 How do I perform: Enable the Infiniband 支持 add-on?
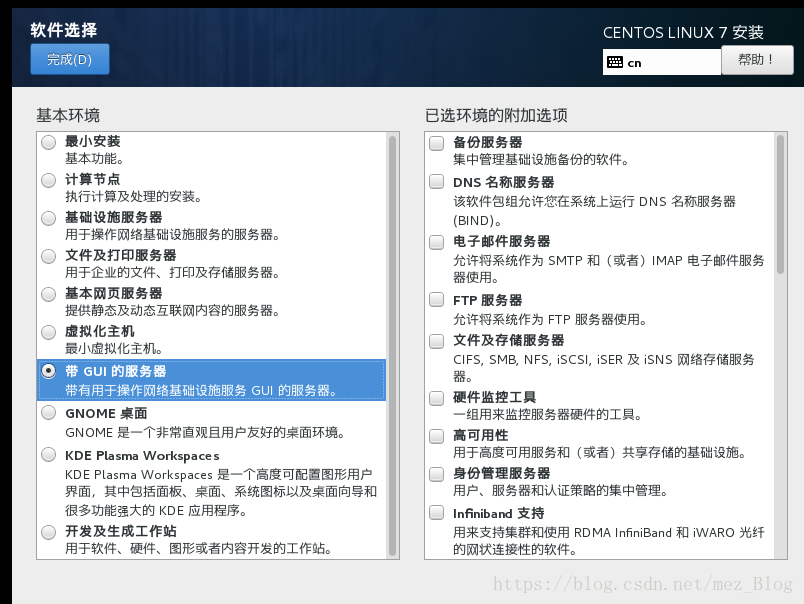click(436, 513)
